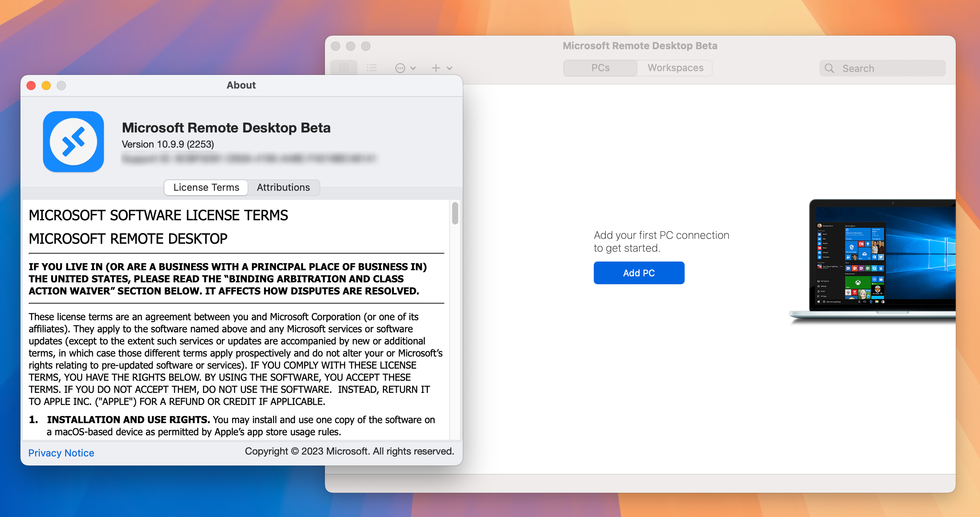
Task: Click the dropdown arrow next to smiley icon
Action: pyautogui.click(x=412, y=68)
